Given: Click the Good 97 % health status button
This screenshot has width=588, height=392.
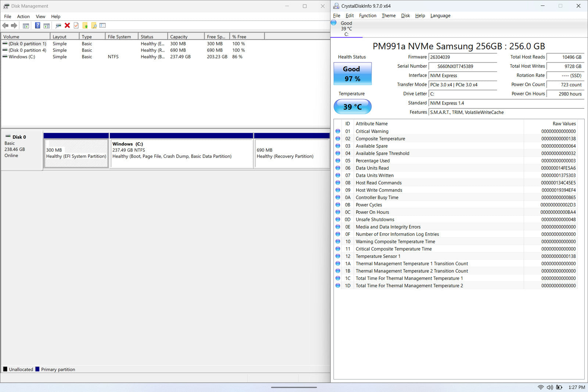Looking at the screenshot, I should pos(352,74).
